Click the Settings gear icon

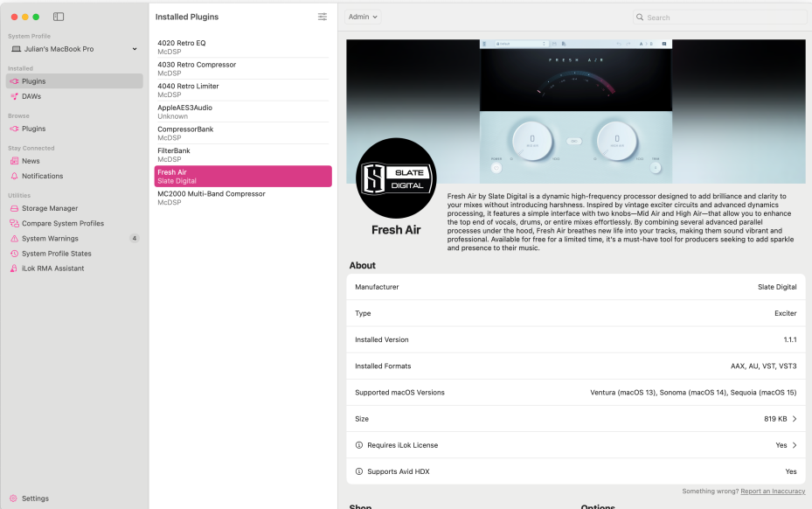(x=13, y=499)
